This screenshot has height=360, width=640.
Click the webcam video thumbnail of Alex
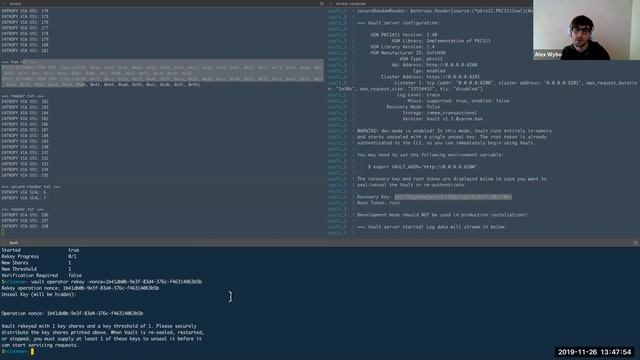[x=586, y=30]
